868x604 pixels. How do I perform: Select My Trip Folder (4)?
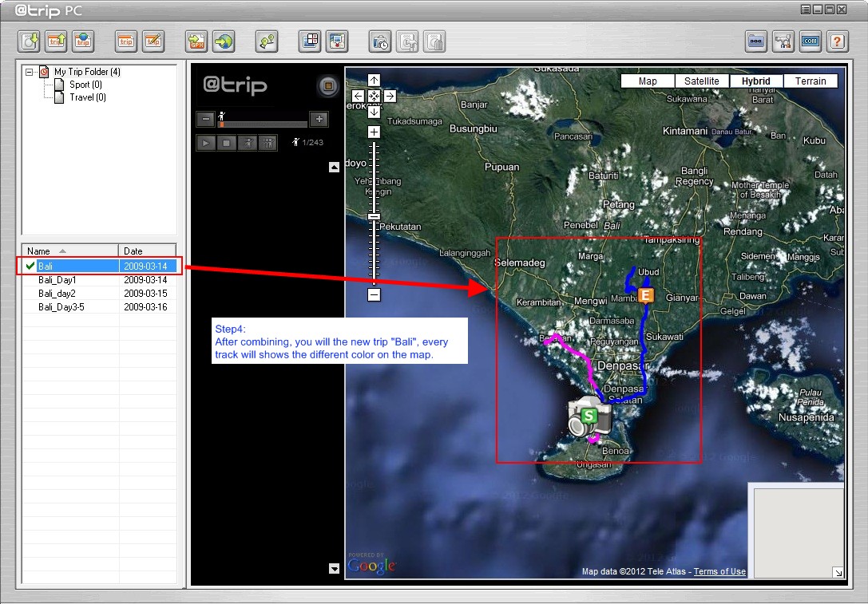pyautogui.click(x=87, y=72)
